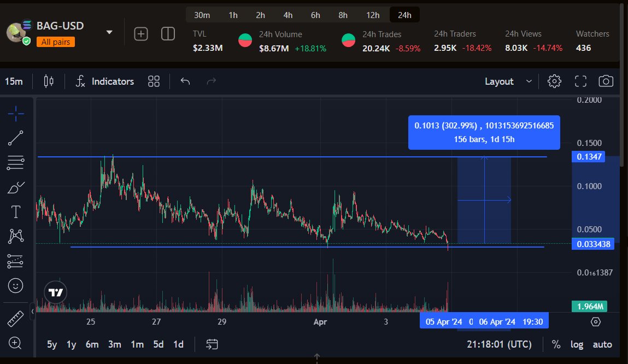This screenshot has height=364, width=628.
Task: Select the trend line drawing tool
Action: coord(16,138)
